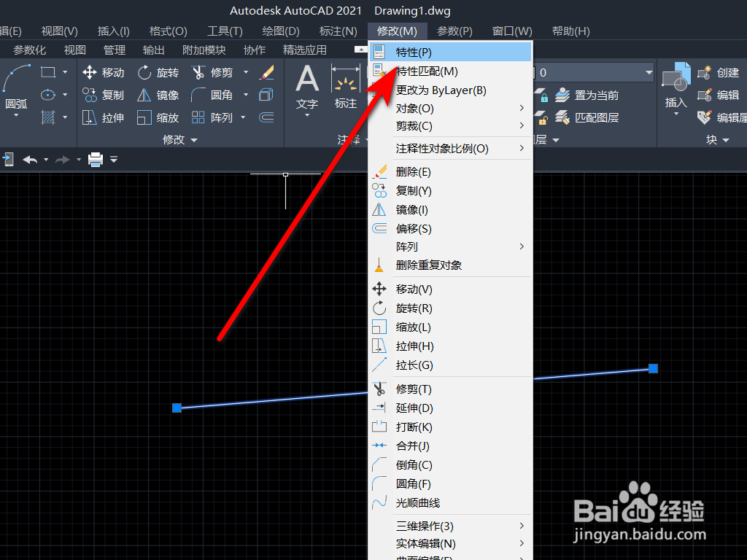Image resolution: width=747 pixels, height=560 pixels.
Task: Select the Mirror (镜像) tool in ribbon
Action: coord(158,95)
